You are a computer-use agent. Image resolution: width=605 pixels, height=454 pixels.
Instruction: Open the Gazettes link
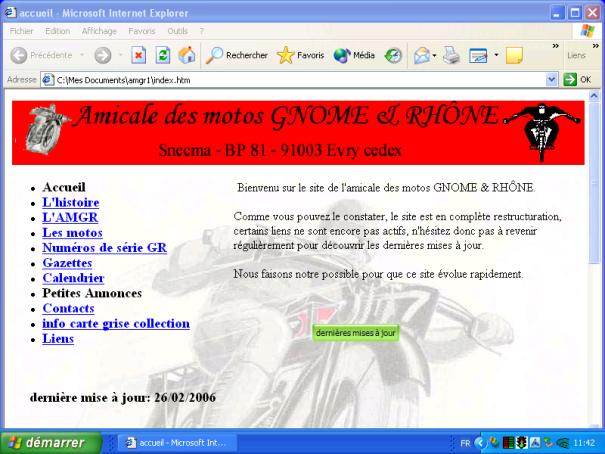[x=67, y=263]
